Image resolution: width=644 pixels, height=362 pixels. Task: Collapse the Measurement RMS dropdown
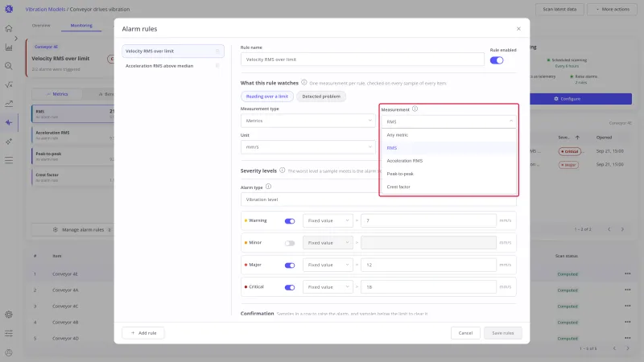[448, 121]
